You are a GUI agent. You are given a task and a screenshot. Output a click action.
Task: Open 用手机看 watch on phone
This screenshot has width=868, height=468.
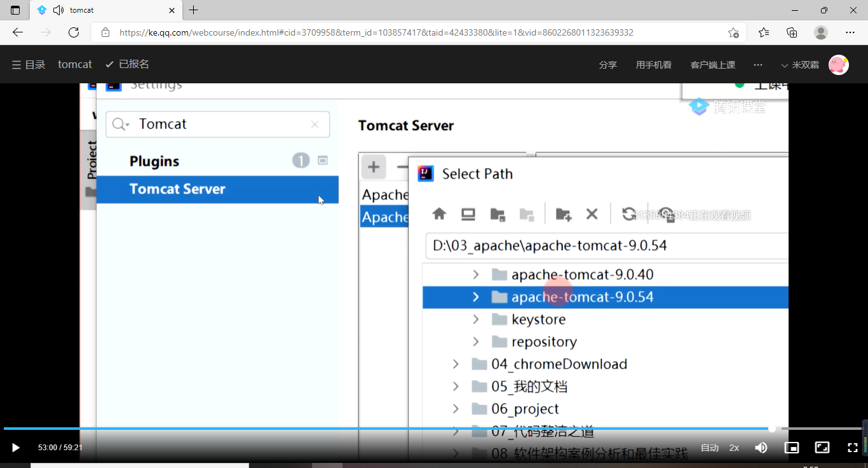tap(653, 65)
